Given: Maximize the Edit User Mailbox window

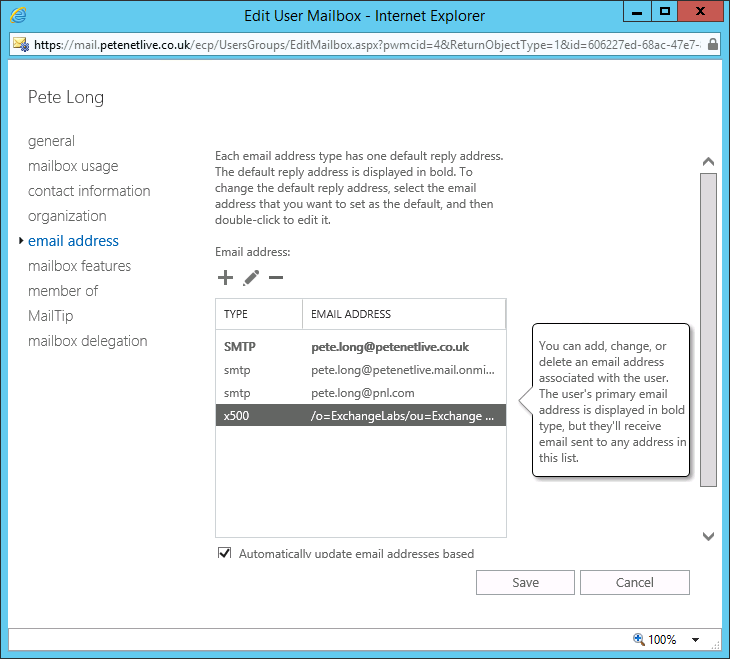Looking at the screenshot, I should [664, 11].
